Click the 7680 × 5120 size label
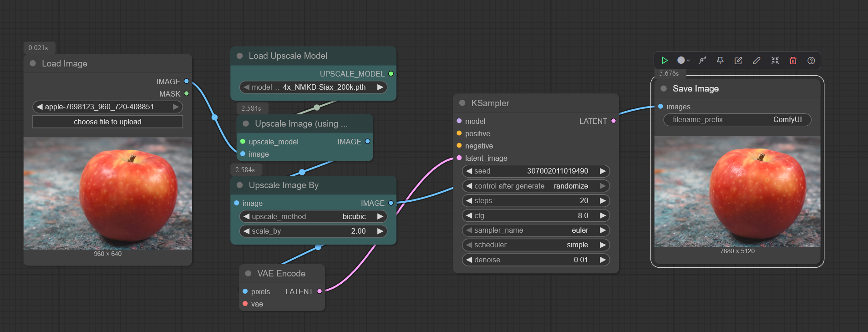 737,251
